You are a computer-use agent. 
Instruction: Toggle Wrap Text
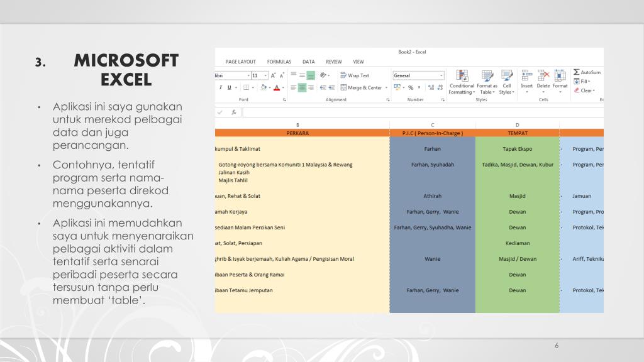click(355, 75)
